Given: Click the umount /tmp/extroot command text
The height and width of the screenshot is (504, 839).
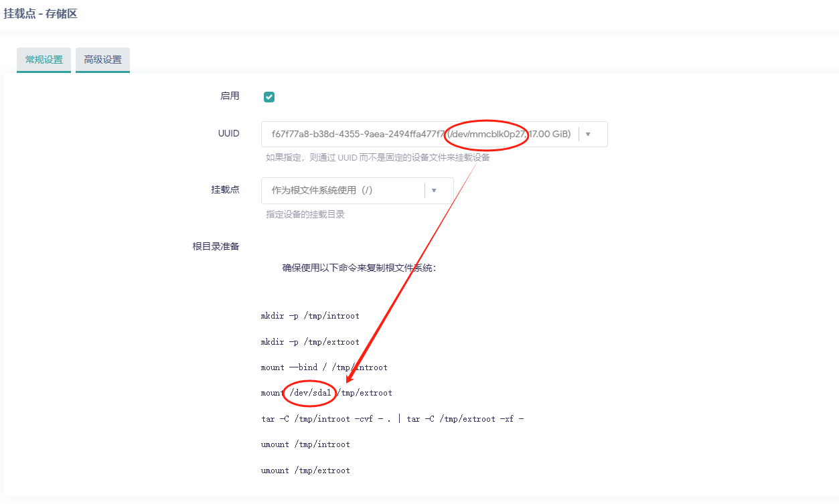Looking at the screenshot, I should click(305, 470).
